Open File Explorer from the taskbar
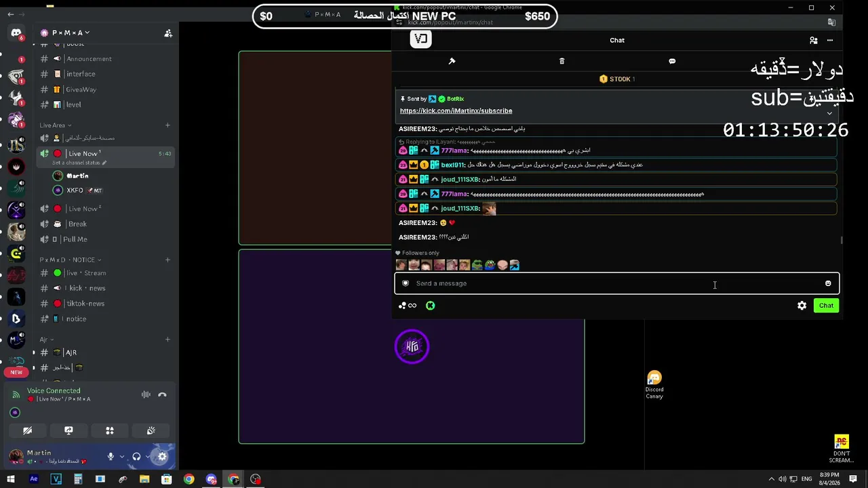Image resolution: width=868 pixels, height=488 pixels. click(144, 479)
